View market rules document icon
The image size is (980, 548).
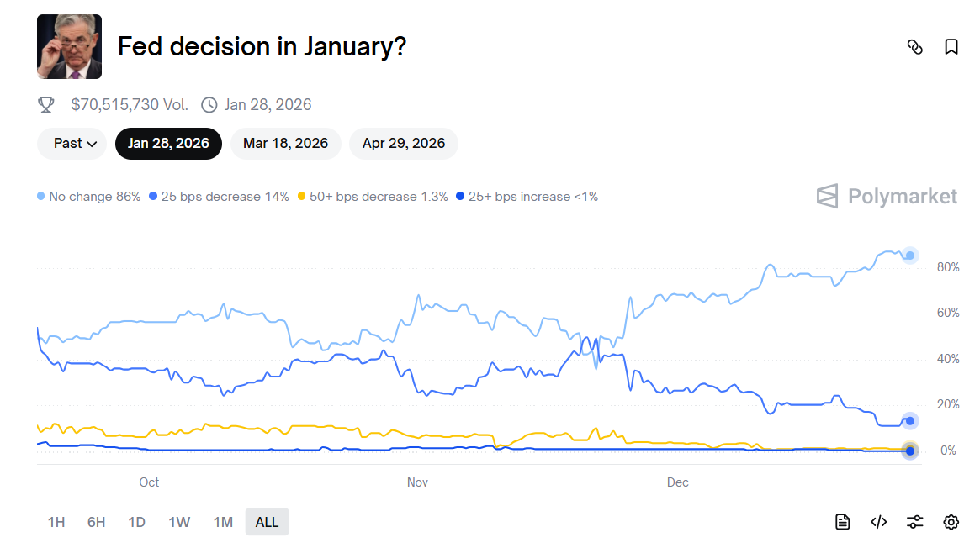pos(842,522)
